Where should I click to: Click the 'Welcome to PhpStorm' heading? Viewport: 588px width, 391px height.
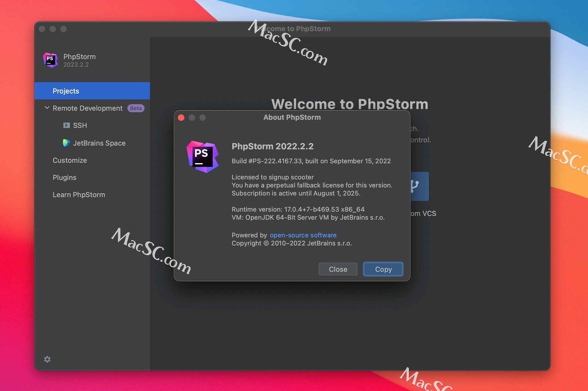click(x=350, y=104)
